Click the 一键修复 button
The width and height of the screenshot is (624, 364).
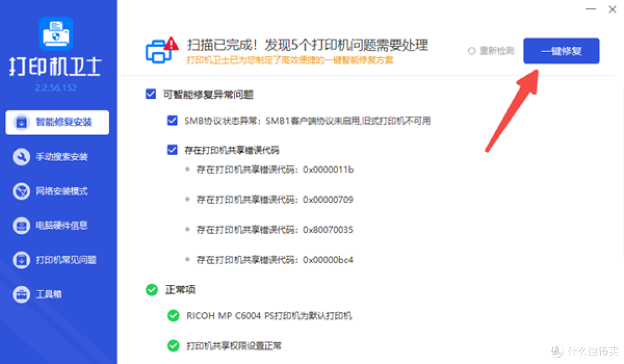pyautogui.click(x=561, y=51)
